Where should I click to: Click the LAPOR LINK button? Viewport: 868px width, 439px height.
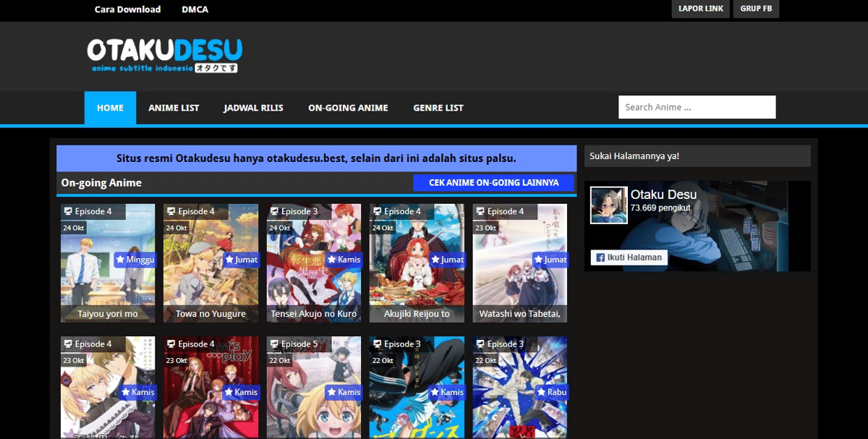pyautogui.click(x=699, y=9)
